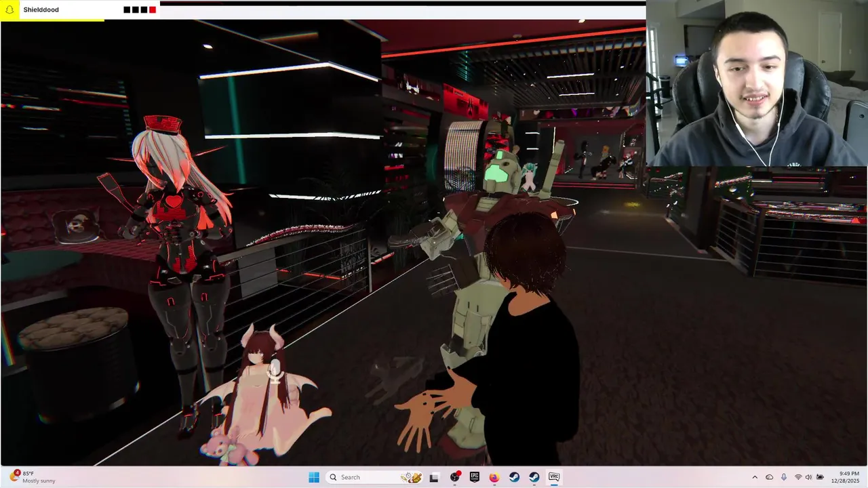Open the Wi-Fi network tray icon

798,477
